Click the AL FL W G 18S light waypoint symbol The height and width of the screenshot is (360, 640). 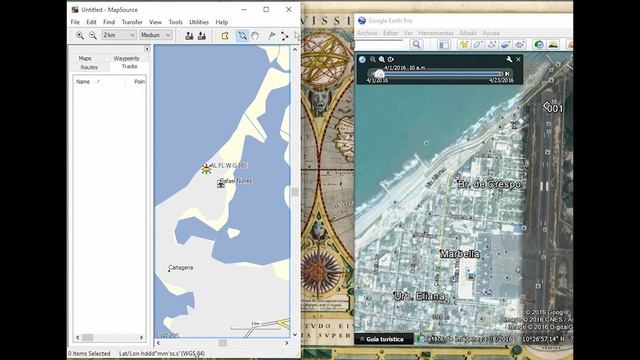pyautogui.click(x=206, y=168)
